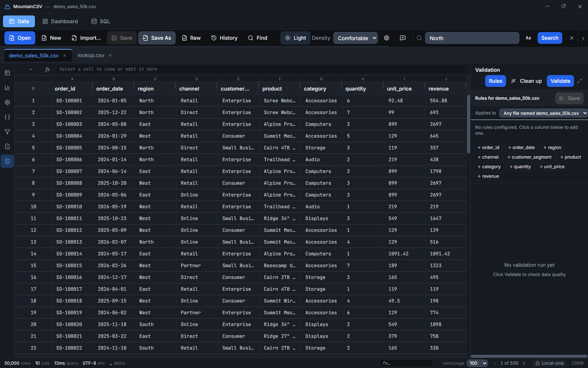Expand toolbar overflow chevron at right
The height and width of the screenshot is (368, 588).
[583, 38]
